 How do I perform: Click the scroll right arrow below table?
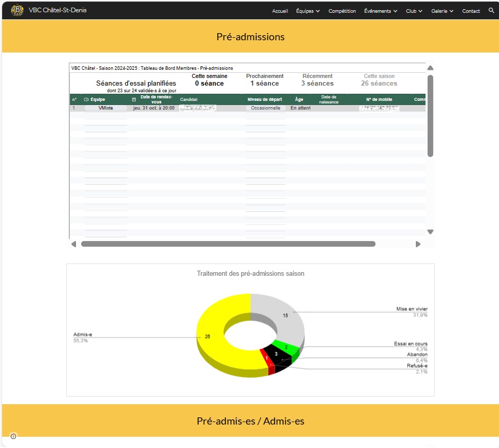coord(418,244)
